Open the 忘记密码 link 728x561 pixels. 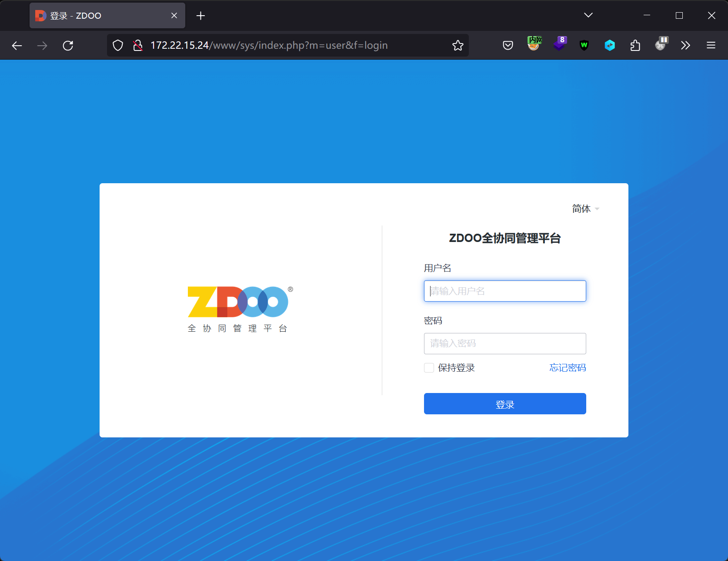[568, 368]
